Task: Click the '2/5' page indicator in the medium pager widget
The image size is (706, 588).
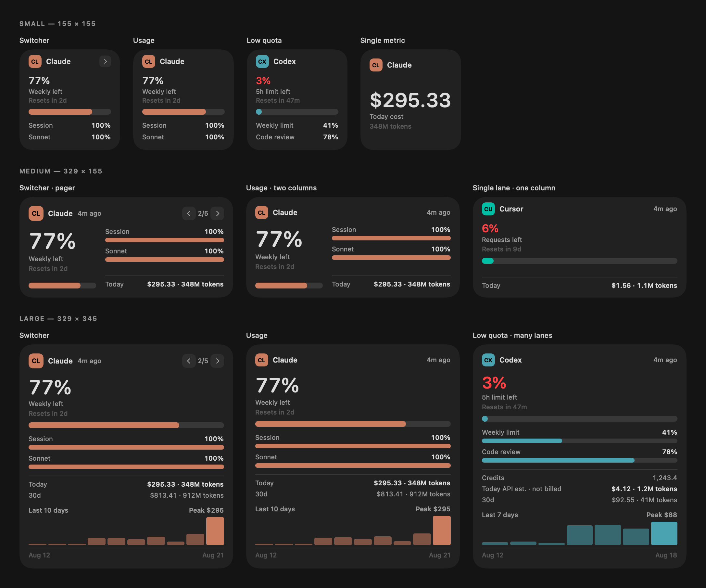Action: 203,213
